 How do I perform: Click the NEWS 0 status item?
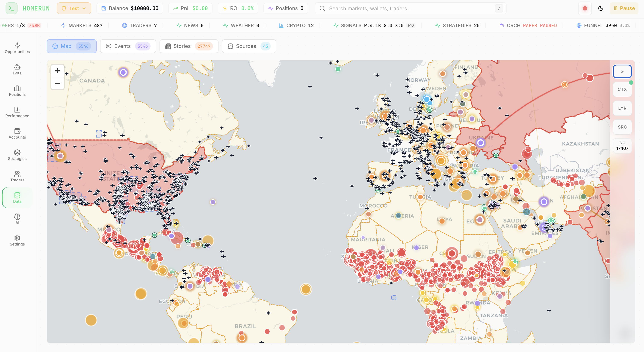coord(190,25)
